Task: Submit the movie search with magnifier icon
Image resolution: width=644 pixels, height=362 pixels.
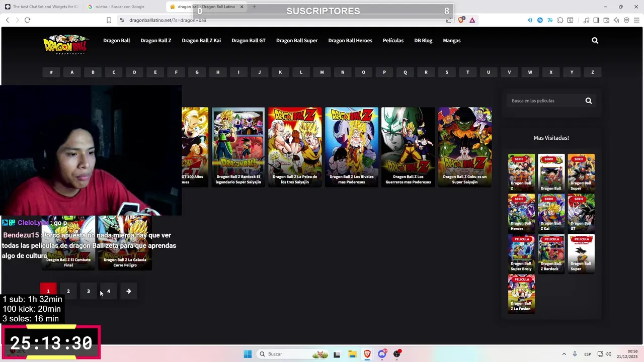Action: pos(588,101)
